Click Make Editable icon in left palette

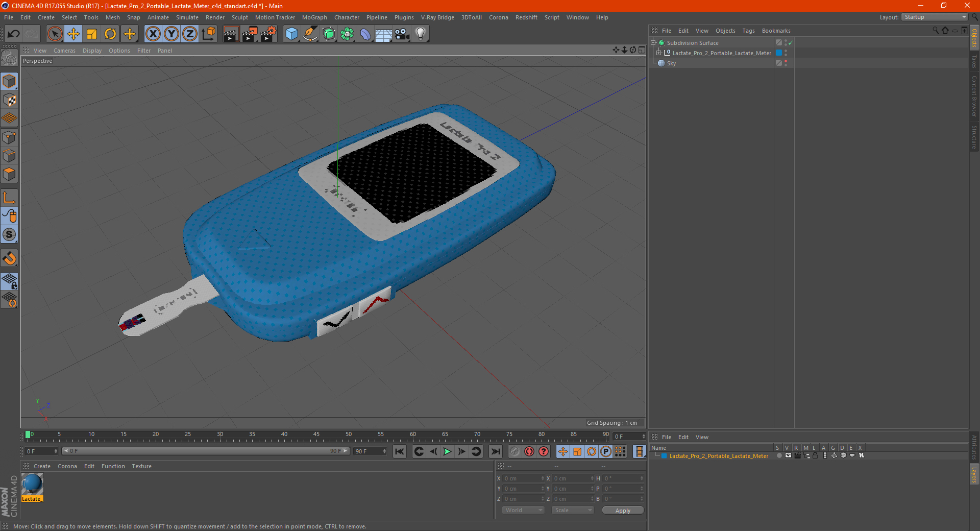click(x=9, y=58)
